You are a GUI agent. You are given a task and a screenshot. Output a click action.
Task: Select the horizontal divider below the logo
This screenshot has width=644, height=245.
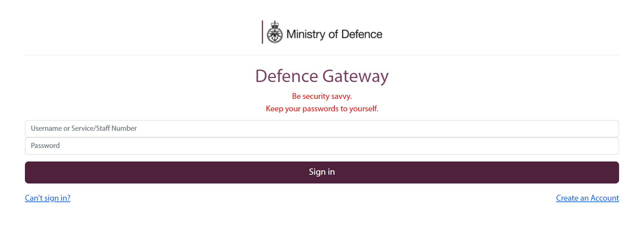pos(322,55)
